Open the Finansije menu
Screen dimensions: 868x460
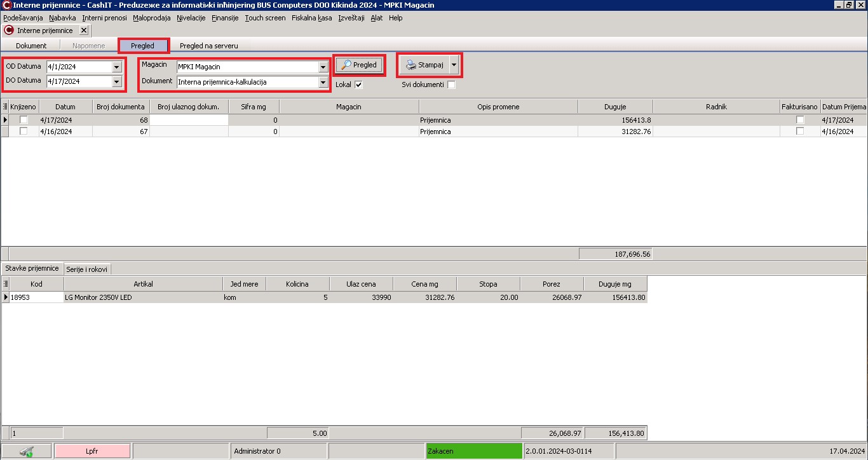tap(225, 18)
